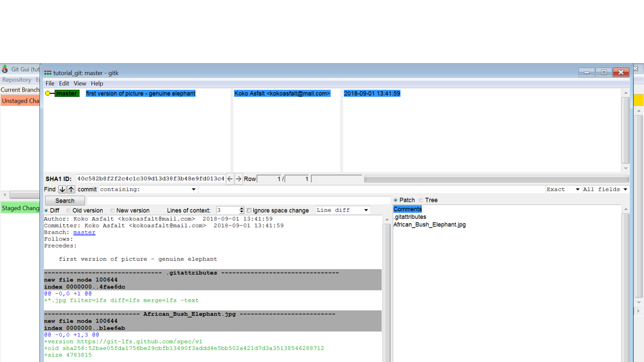Open the Edit menu
The width and height of the screenshot is (644, 362).
coord(64,83)
